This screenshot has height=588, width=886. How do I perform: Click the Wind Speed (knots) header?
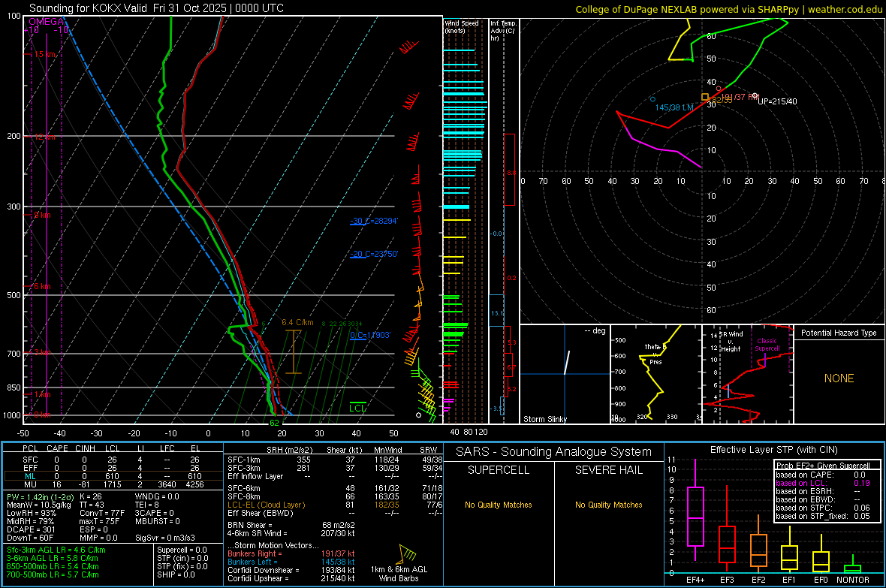(462, 26)
